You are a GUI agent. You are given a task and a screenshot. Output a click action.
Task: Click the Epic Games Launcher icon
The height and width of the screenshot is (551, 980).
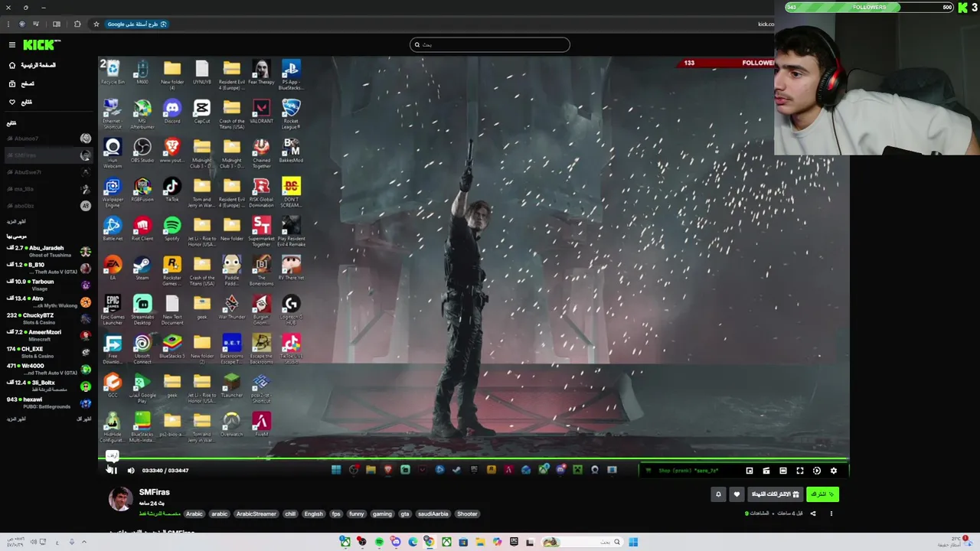click(x=113, y=310)
